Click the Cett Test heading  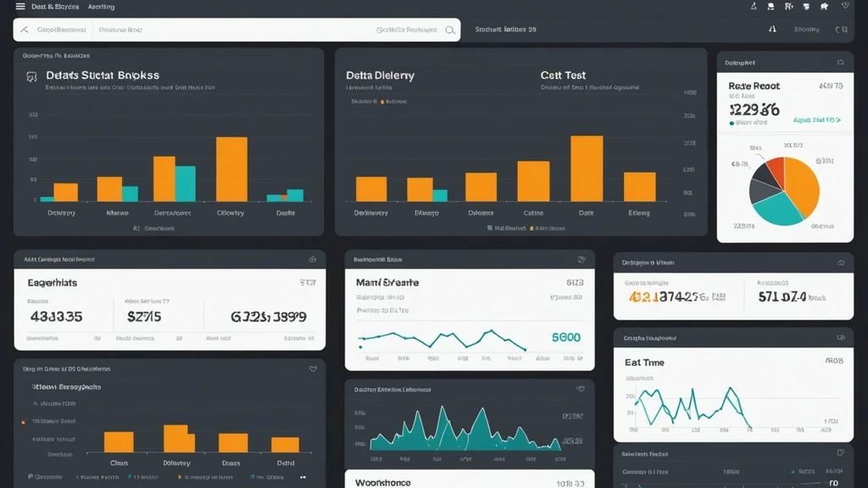point(563,75)
